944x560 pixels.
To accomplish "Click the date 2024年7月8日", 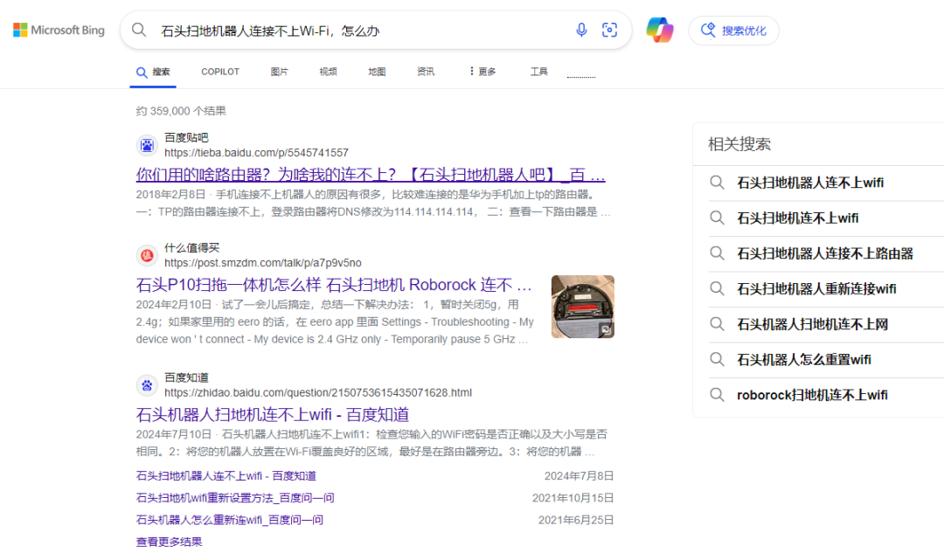I will pyautogui.click(x=580, y=476).
